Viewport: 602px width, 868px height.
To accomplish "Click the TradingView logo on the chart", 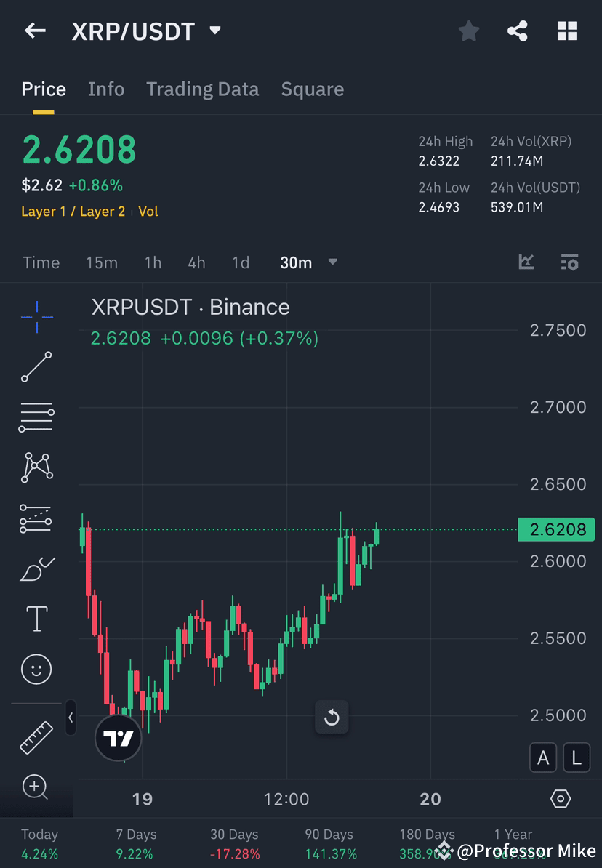I will click(118, 737).
